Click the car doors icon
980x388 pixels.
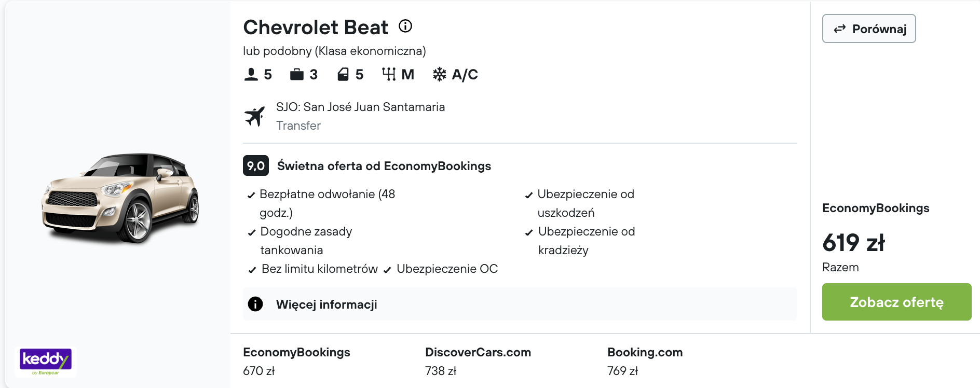[343, 75]
